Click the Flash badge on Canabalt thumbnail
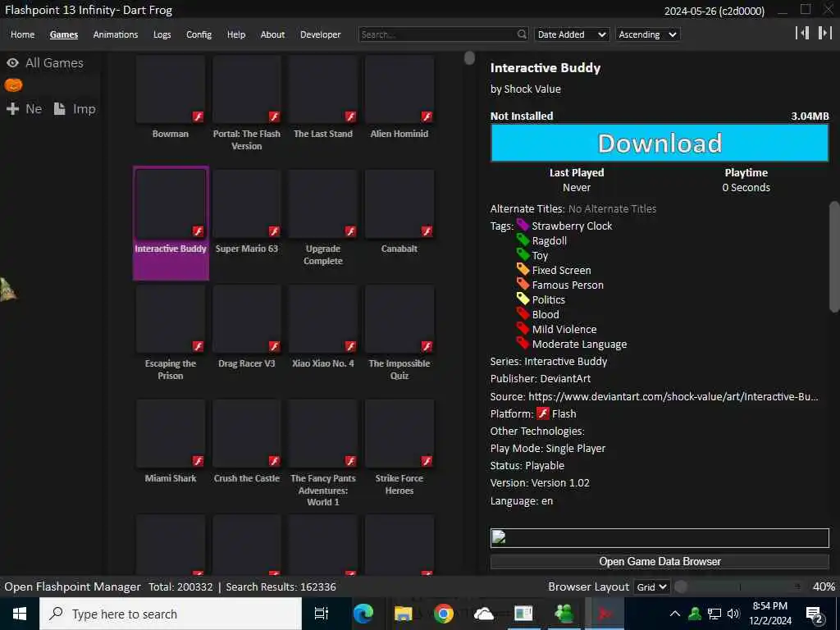 [x=427, y=231]
